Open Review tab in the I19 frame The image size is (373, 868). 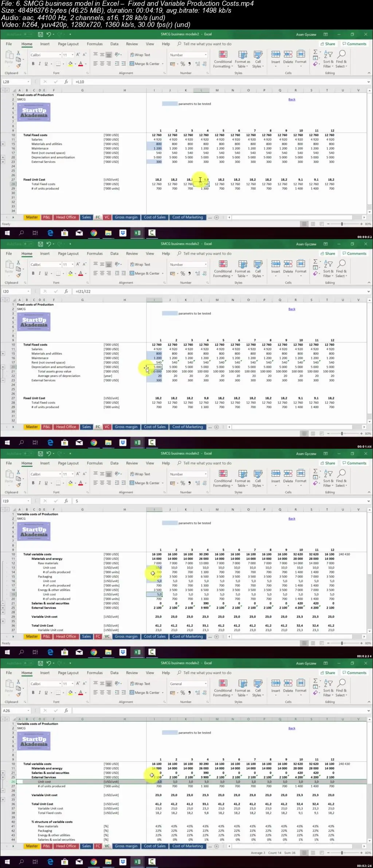click(x=132, y=463)
